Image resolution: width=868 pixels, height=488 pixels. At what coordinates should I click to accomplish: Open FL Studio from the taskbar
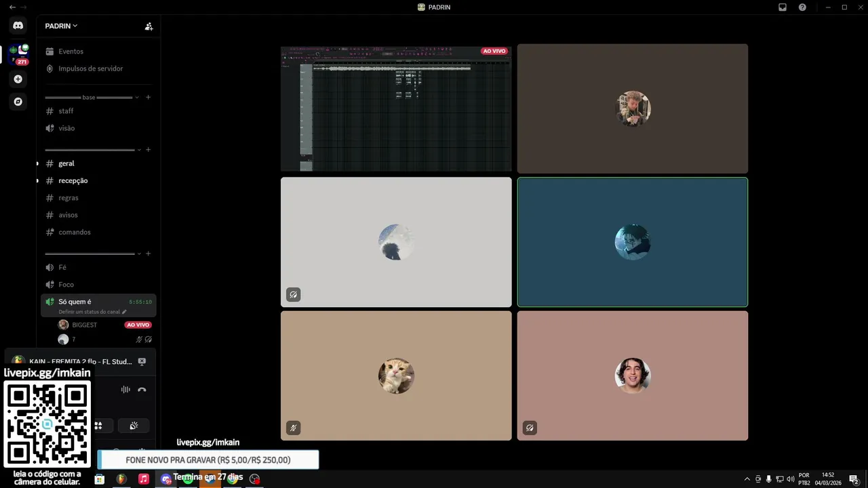pyautogui.click(x=121, y=479)
